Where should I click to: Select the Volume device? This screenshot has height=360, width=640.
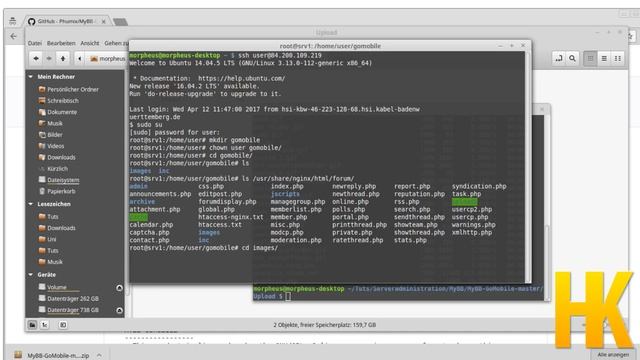53,287
